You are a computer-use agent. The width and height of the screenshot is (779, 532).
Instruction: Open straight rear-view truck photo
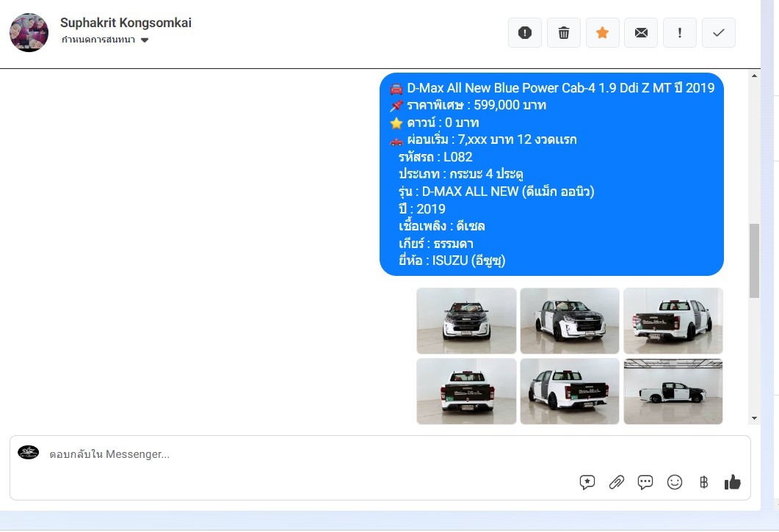pyautogui.click(x=466, y=391)
